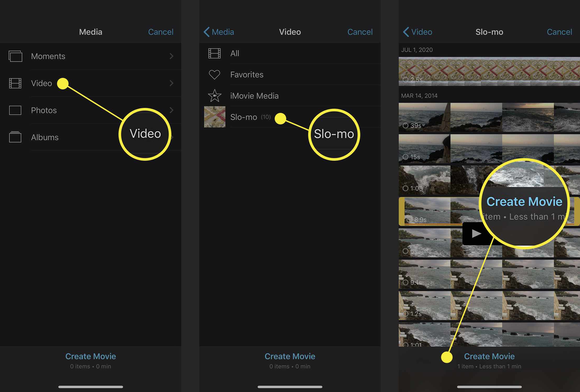Tap the MAR 14, 2014 date header
This screenshot has width=580, height=392.
tap(419, 96)
